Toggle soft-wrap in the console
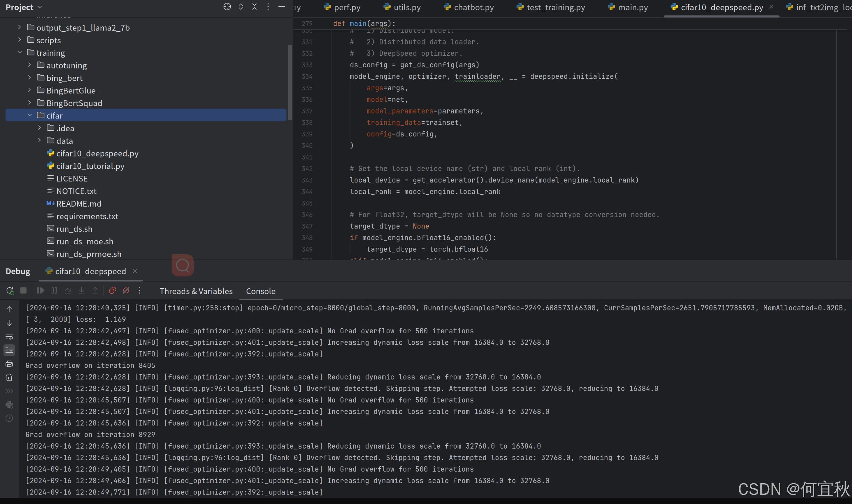 pos(9,337)
